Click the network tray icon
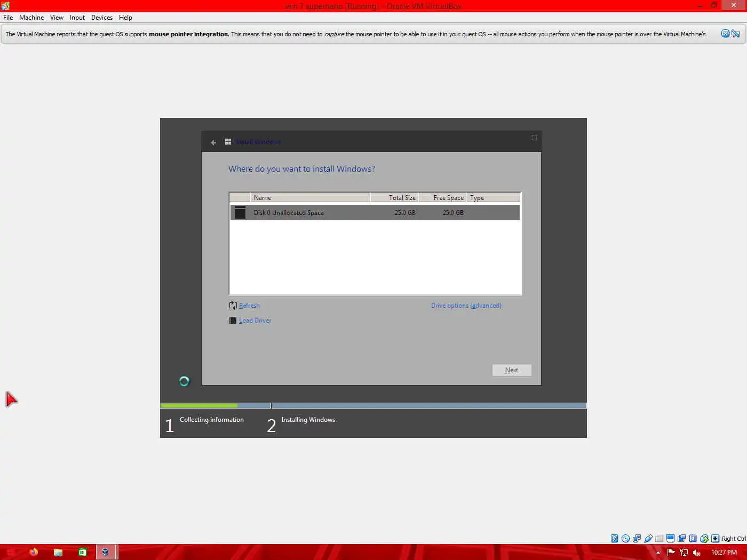Viewport: 747px width, 560px height. coord(684,553)
